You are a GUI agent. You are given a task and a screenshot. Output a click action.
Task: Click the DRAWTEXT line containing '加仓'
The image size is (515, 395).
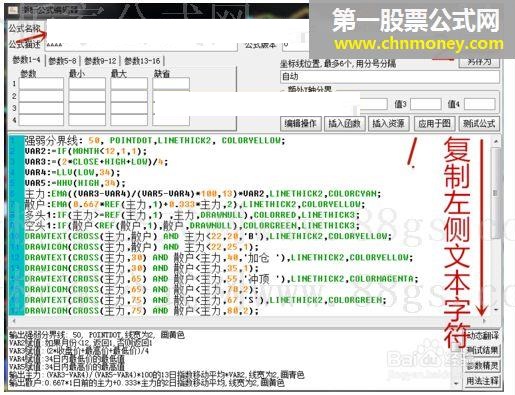(x=219, y=257)
